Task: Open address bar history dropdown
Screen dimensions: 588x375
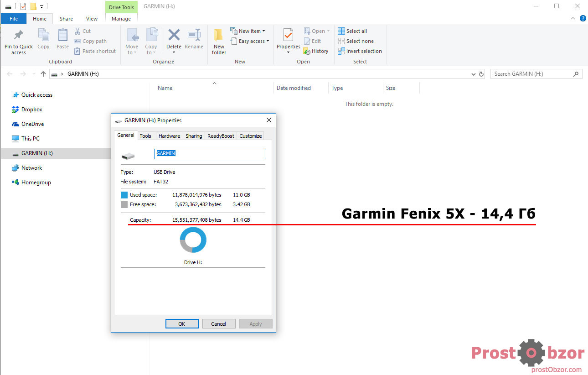Action: (x=473, y=74)
